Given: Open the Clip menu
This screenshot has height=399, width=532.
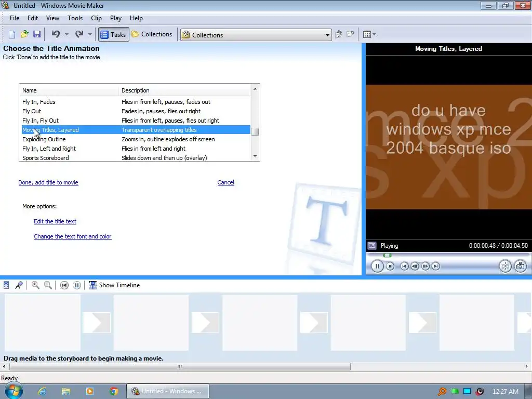Looking at the screenshot, I should click(x=96, y=18).
